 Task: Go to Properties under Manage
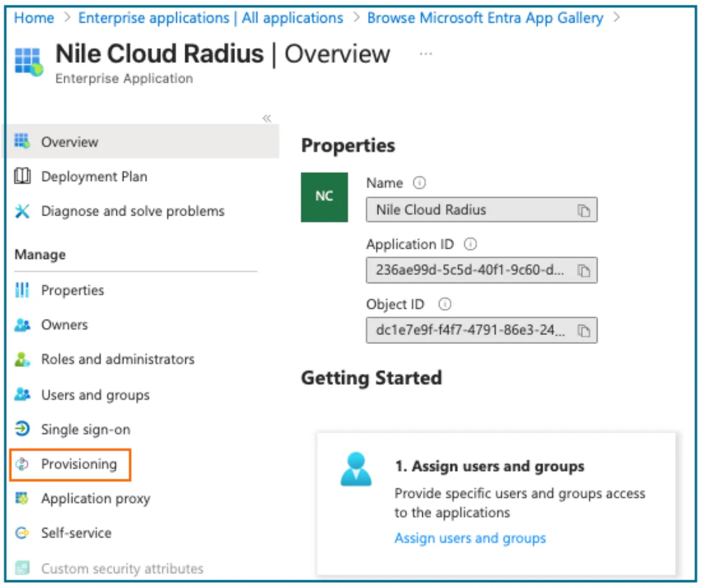coord(72,290)
